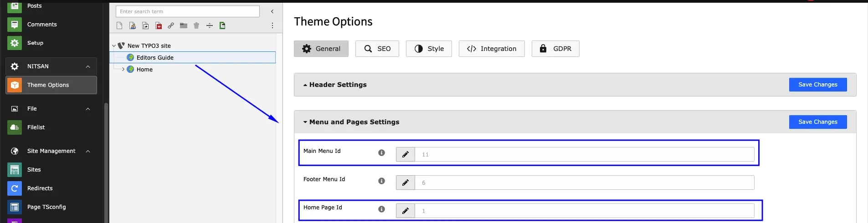Click info icon next to Main Menu Id
868x223 pixels.
pos(382,153)
